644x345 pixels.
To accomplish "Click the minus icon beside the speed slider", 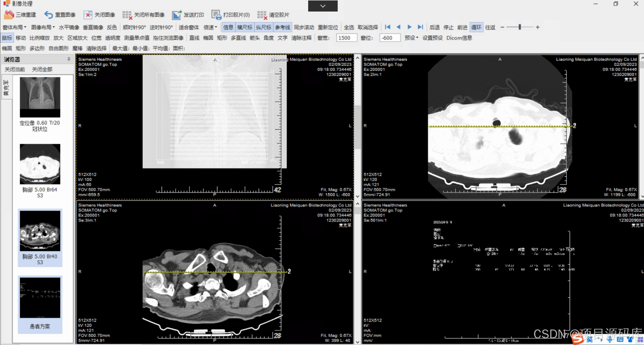I will (x=502, y=27).
